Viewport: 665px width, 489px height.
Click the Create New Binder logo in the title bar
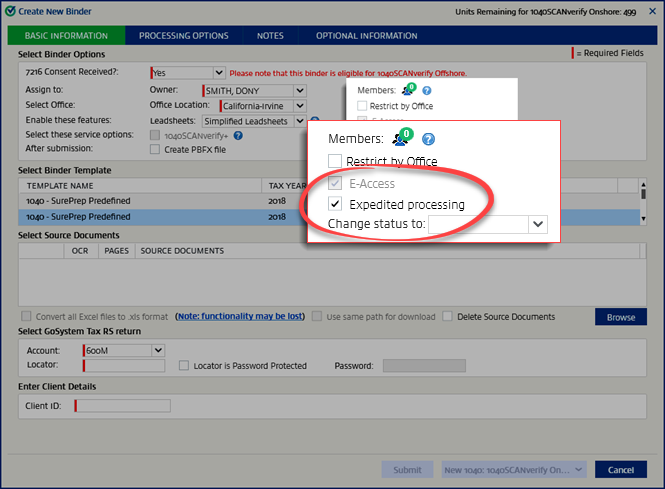(10, 11)
